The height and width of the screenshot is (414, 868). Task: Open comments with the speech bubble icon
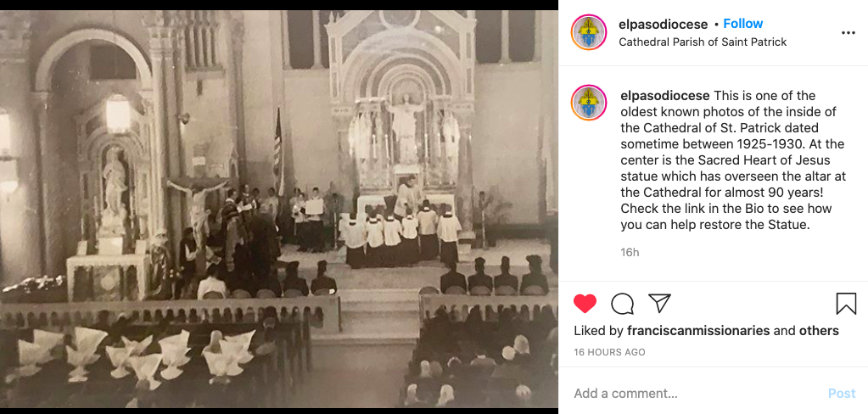pyautogui.click(x=622, y=304)
